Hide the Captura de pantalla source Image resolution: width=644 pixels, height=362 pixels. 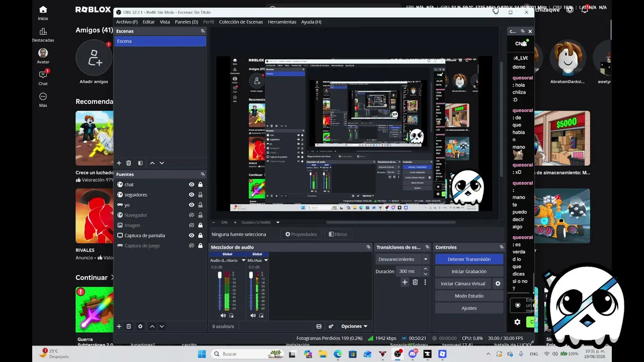point(192,235)
